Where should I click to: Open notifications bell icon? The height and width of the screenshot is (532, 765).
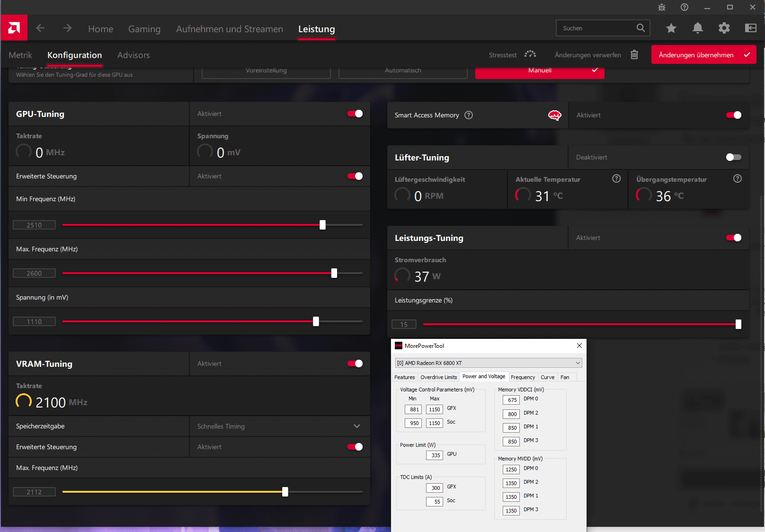697,28
